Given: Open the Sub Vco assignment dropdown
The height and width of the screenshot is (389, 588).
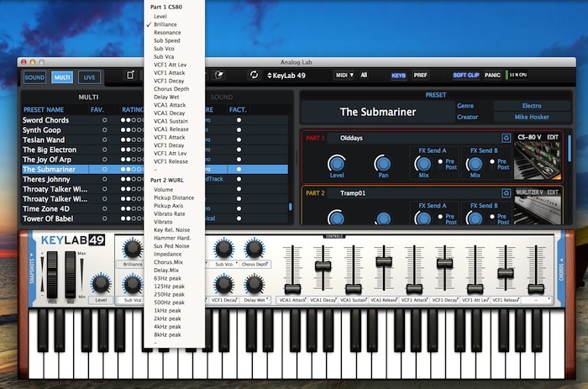Looking at the screenshot, I should pos(224,264).
